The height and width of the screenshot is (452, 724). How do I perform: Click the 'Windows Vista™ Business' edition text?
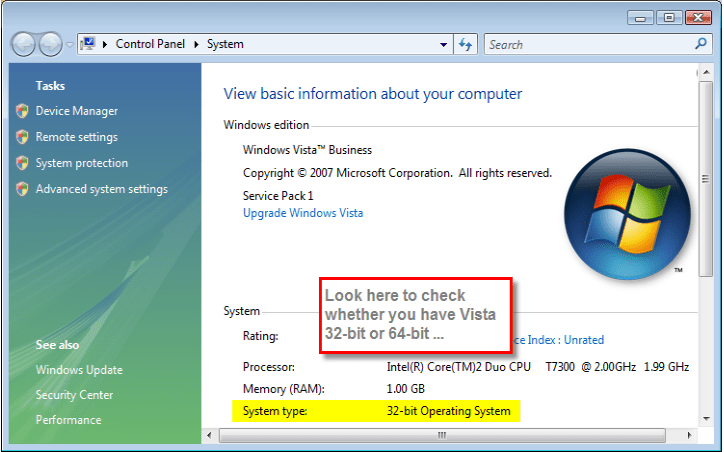tap(308, 150)
